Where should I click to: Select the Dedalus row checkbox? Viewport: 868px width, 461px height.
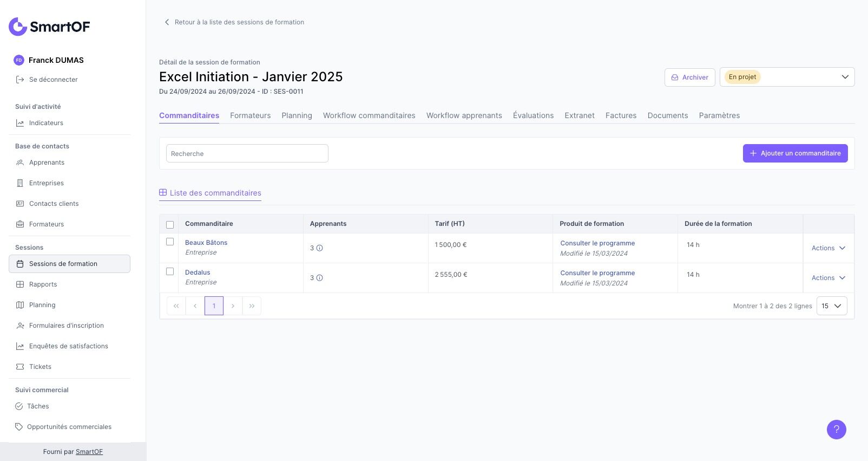click(170, 271)
